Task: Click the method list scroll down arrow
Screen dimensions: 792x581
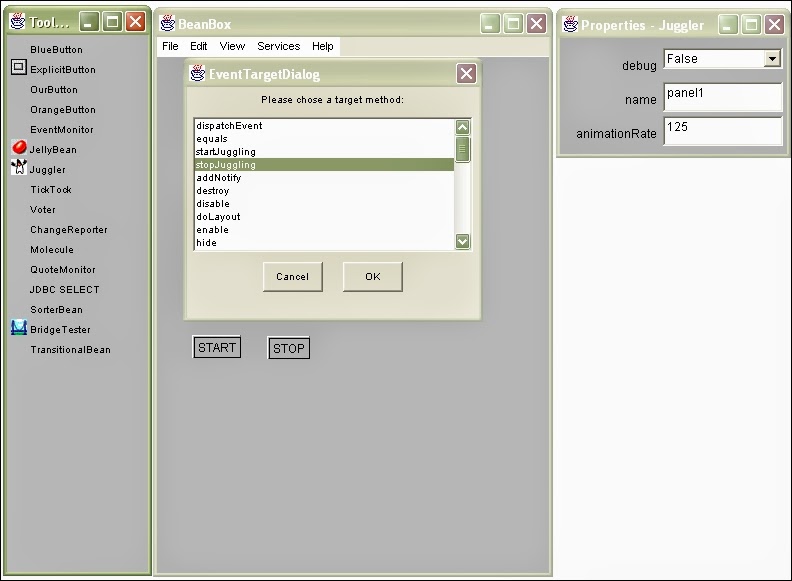Action: tap(462, 241)
